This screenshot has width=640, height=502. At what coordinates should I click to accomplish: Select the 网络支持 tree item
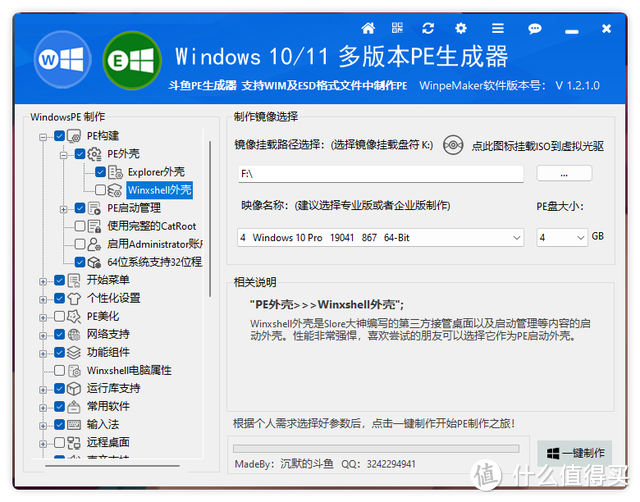[108, 334]
